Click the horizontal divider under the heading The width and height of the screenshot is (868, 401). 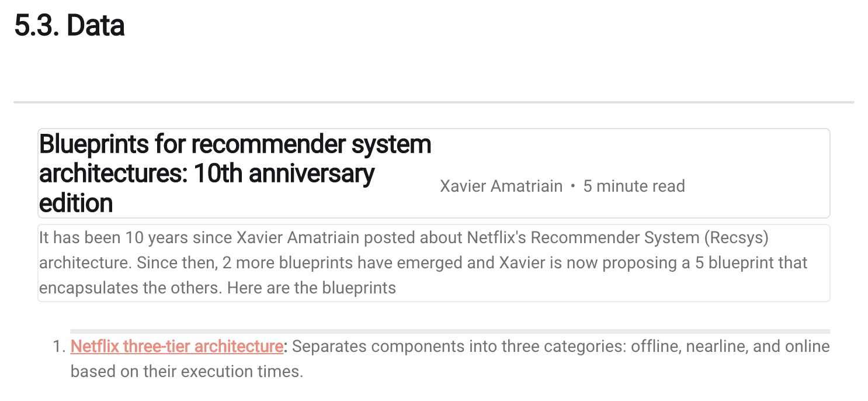point(434,102)
